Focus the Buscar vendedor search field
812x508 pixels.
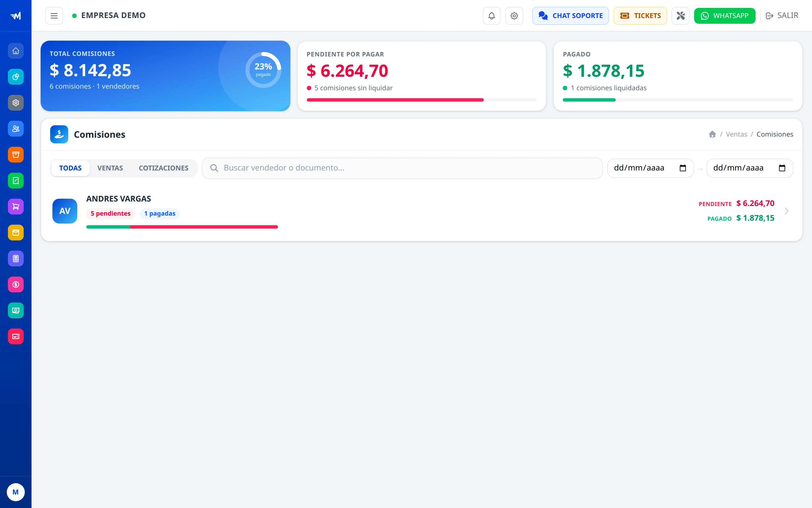pyautogui.click(x=402, y=168)
